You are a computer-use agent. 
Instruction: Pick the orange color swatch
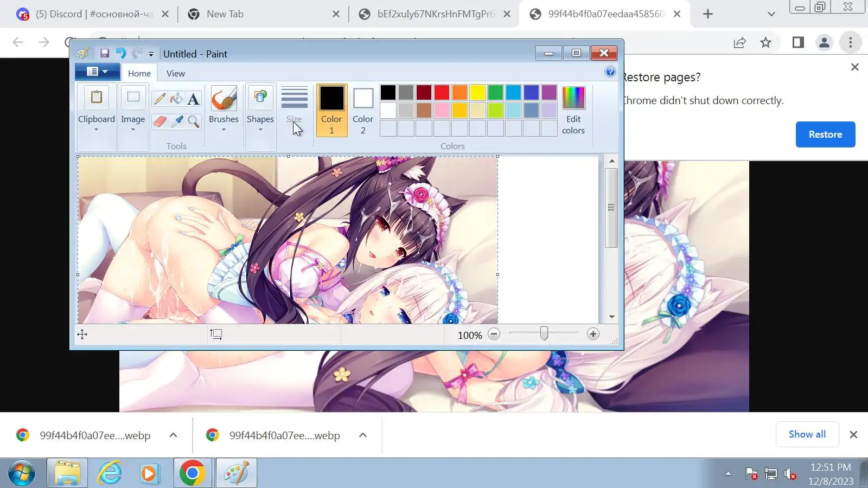point(459,92)
